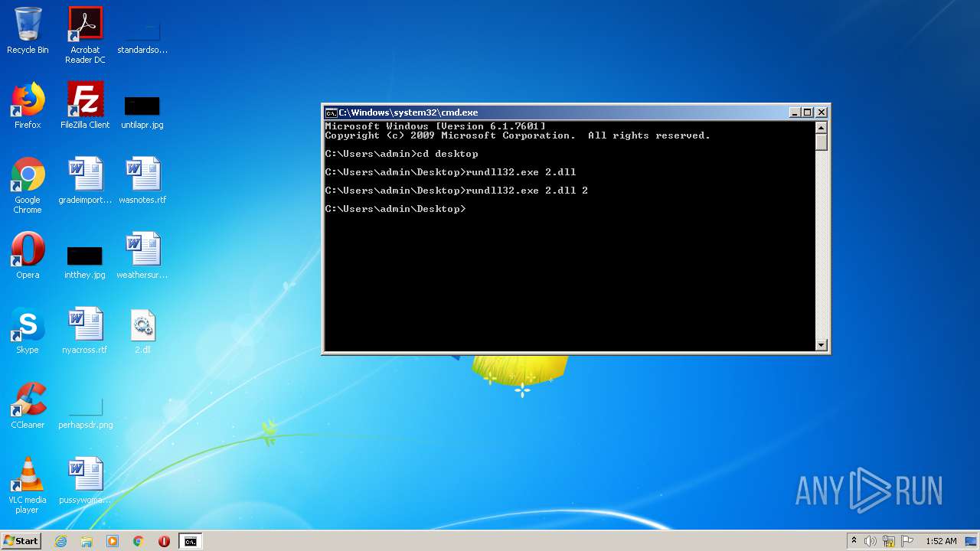Select the Skype desktop shortcut

[28, 331]
